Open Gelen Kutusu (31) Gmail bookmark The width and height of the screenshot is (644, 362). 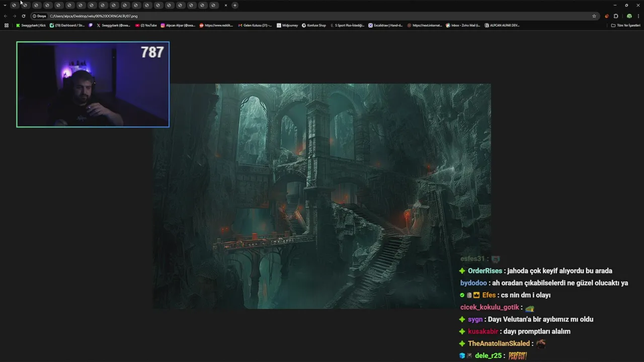tap(255, 25)
